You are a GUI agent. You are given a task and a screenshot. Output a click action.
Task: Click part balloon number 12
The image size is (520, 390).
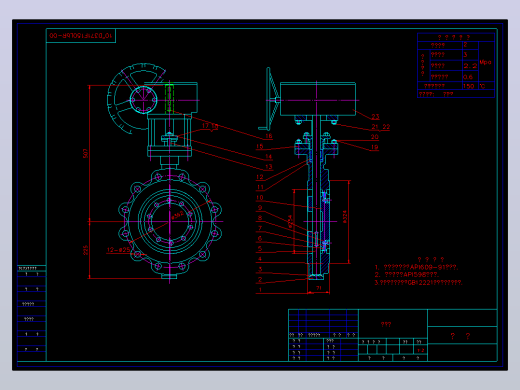pyautogui.click(x=260, y=177)
